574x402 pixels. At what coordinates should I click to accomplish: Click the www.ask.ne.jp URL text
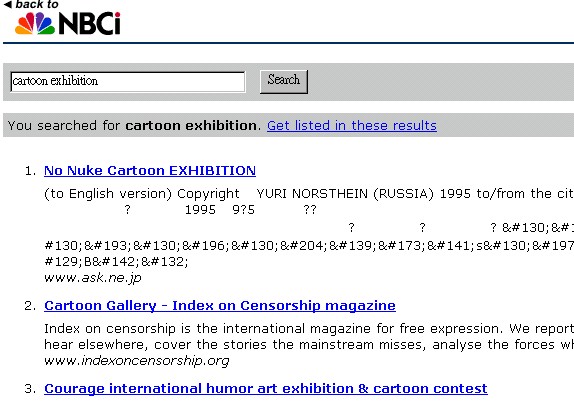click(93, 278)
